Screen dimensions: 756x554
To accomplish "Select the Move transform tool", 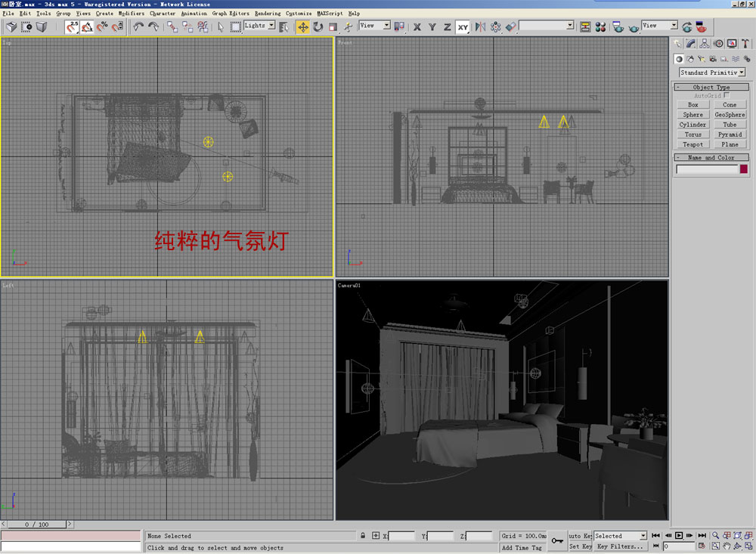I will tap(302, 26).
